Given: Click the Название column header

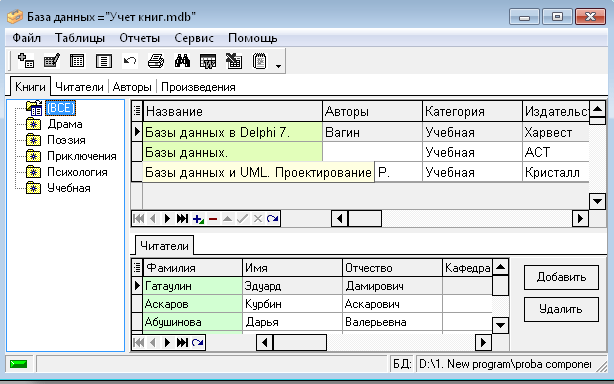Looking at the screenshot, I should tap(233, 111).
